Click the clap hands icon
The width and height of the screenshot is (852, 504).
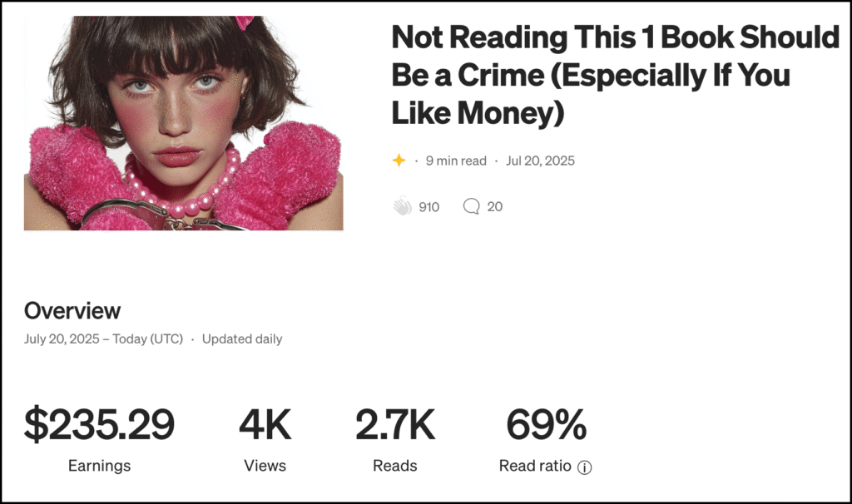(x=403, y=206)
